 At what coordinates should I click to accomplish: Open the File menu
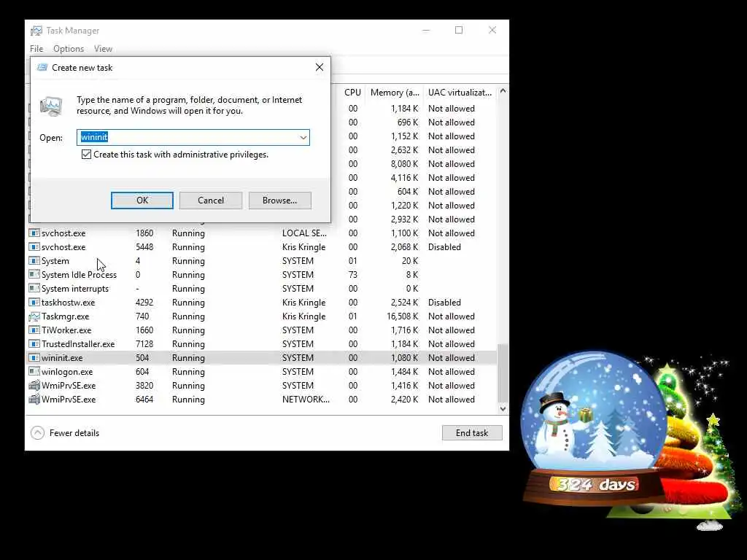click(x=36, y=49)
